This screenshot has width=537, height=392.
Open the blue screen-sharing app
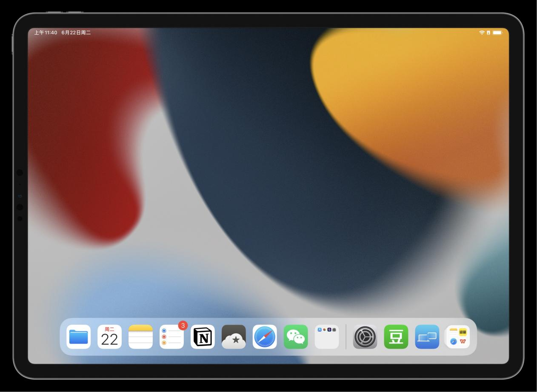(x=427, y=337)
